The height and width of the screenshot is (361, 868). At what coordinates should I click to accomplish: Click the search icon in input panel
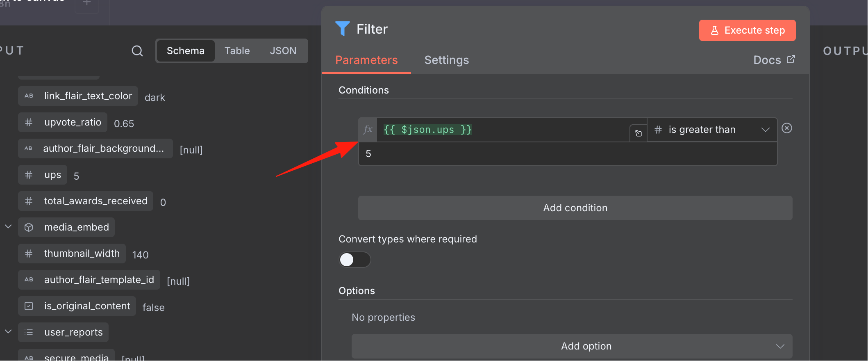coord(137,51)
